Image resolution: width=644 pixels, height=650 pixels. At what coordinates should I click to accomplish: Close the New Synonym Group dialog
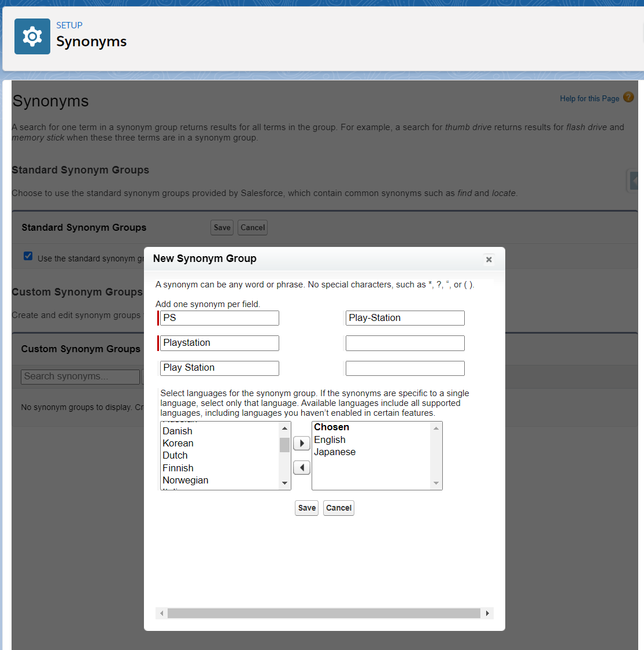tap(488, 260)
